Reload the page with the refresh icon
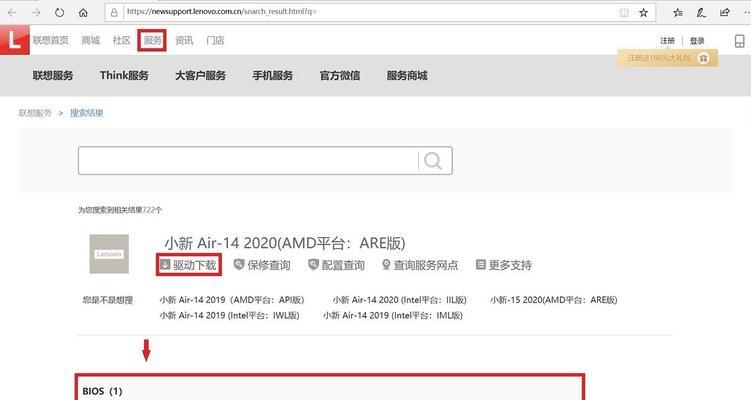Screen dimensions: 751x400 (59, 12)
